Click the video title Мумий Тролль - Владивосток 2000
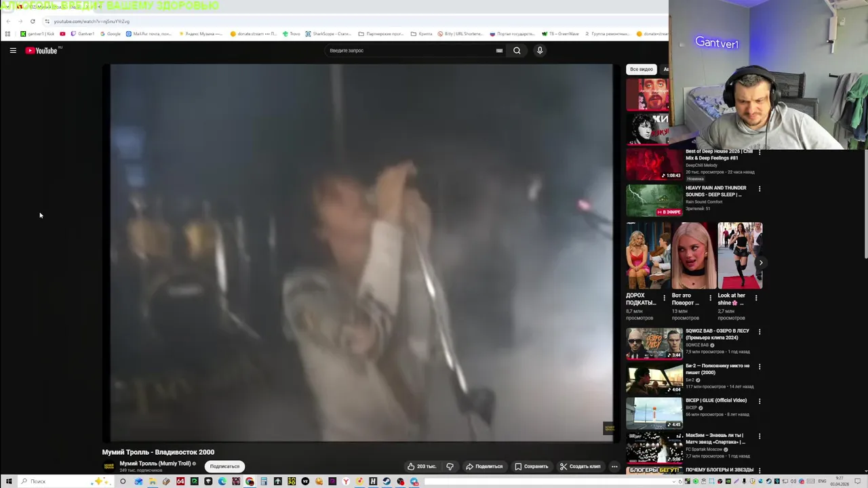868x488 pixels. point(158,452)
